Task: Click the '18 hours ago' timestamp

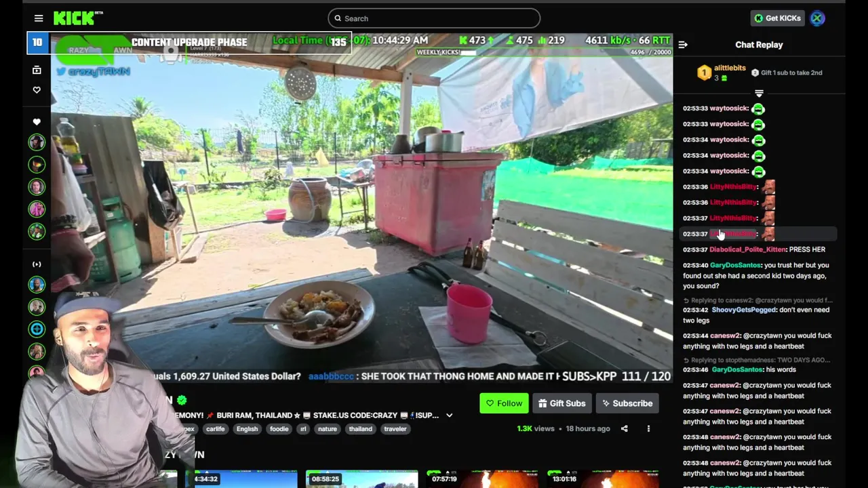Action: (x=588, y=429)
